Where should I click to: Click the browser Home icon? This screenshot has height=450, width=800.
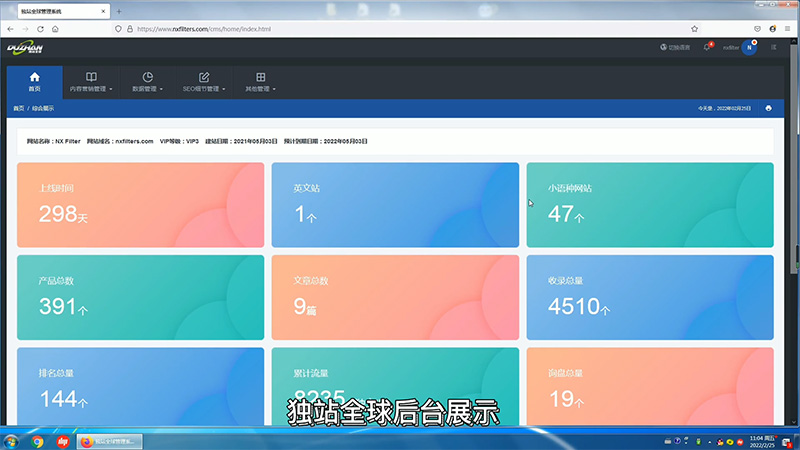click(55, 29)
